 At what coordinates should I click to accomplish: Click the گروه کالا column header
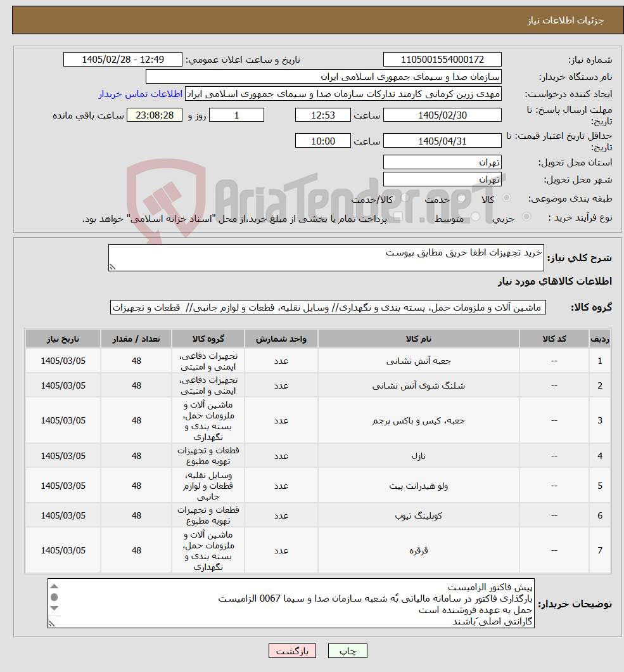click(x=208, y=339)
